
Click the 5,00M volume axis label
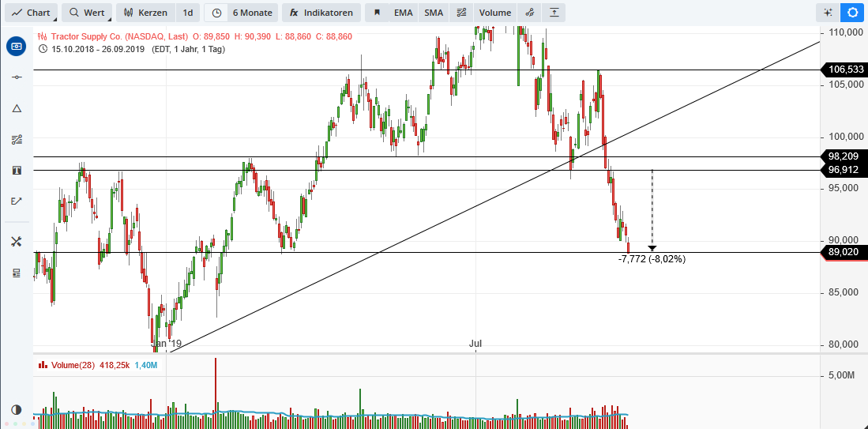tap(843, 375)
